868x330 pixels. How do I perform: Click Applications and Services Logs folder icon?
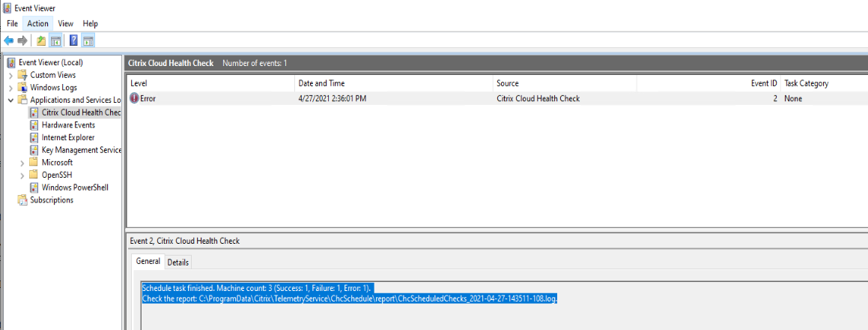[22, 100]
